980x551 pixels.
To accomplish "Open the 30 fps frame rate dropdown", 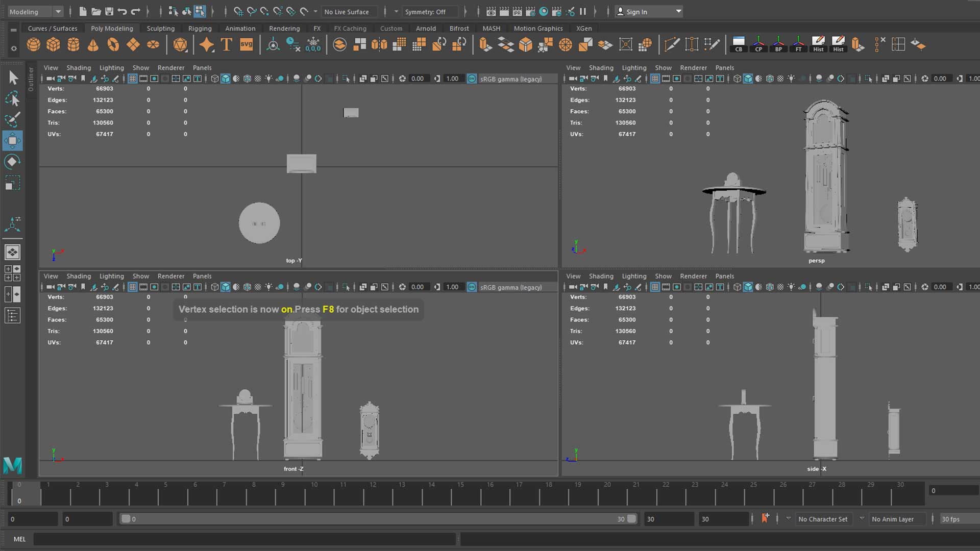I will [x=958, y=519].
